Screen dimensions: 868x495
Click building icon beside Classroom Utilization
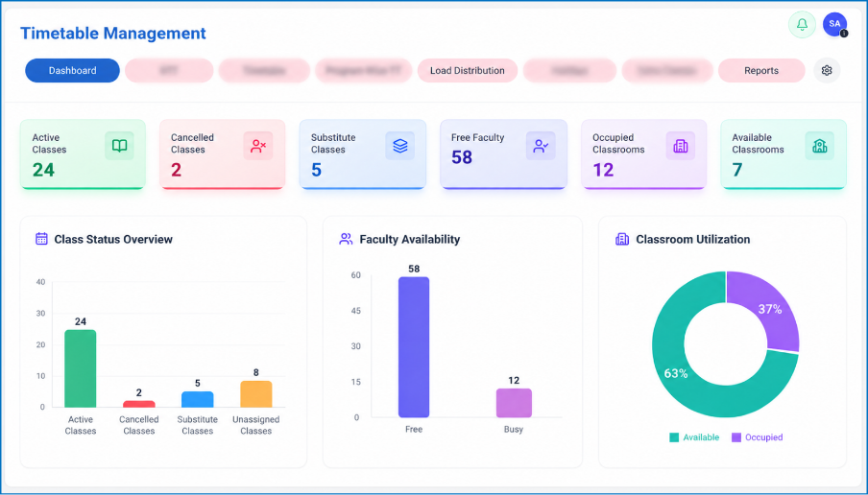coord(622,239)
